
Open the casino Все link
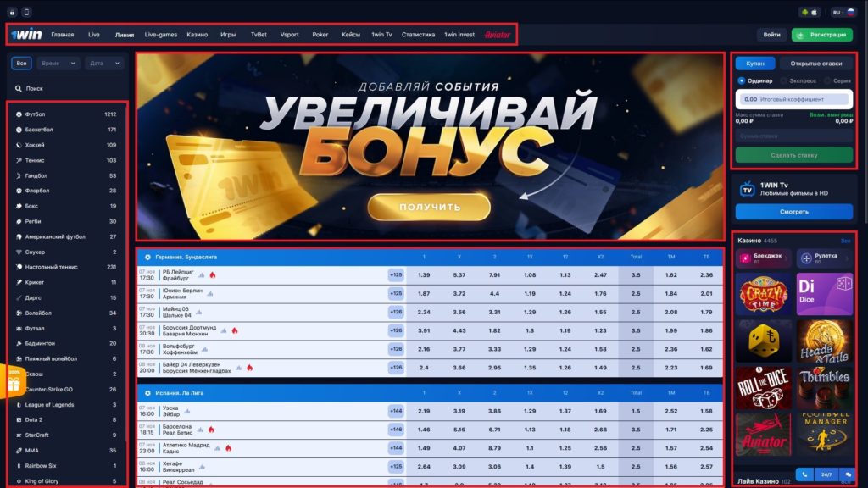pyautogui.click(x=845, y=241)
